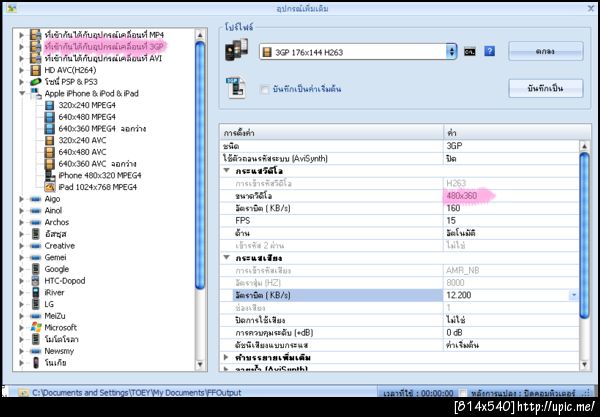
Task: Click the 3GP mobile device category icon
Action: point(36,47)
